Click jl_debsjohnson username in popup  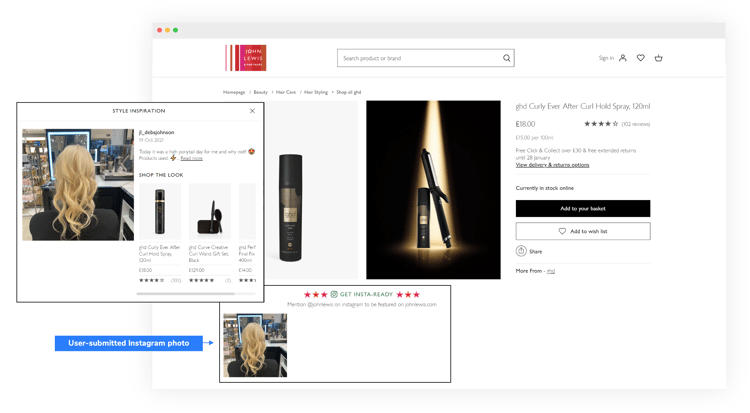tap(156, 132)
